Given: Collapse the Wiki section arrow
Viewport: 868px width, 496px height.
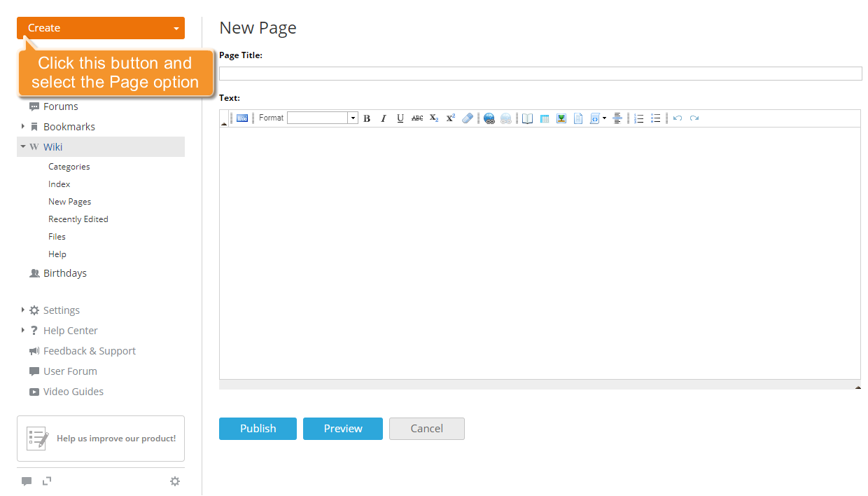Looking at the screenshot, I should point(23,147).
